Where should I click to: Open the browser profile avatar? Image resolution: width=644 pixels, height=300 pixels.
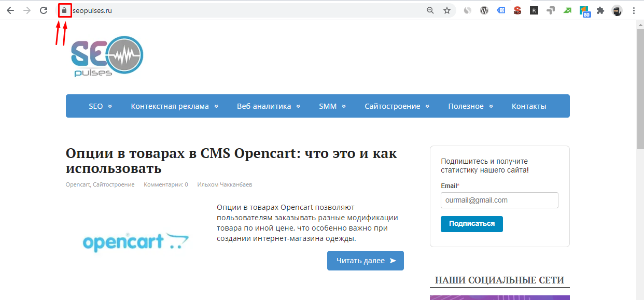click(617, 10)
